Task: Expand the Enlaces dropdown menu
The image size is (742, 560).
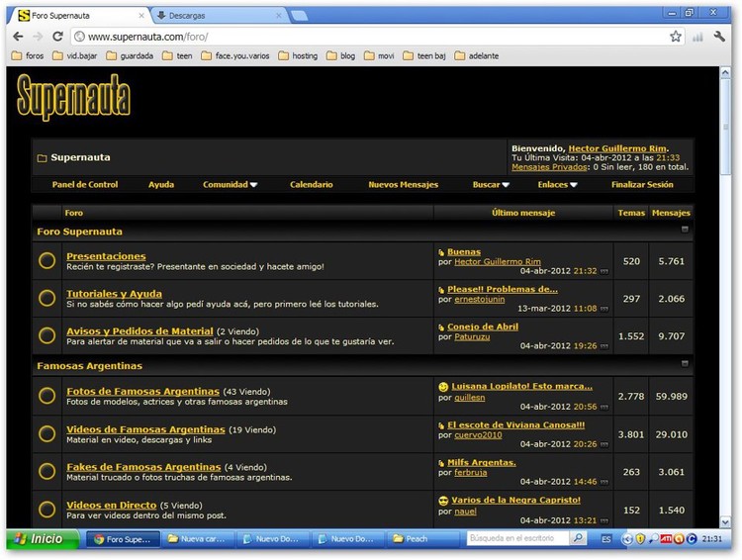Action: [558, 185]
